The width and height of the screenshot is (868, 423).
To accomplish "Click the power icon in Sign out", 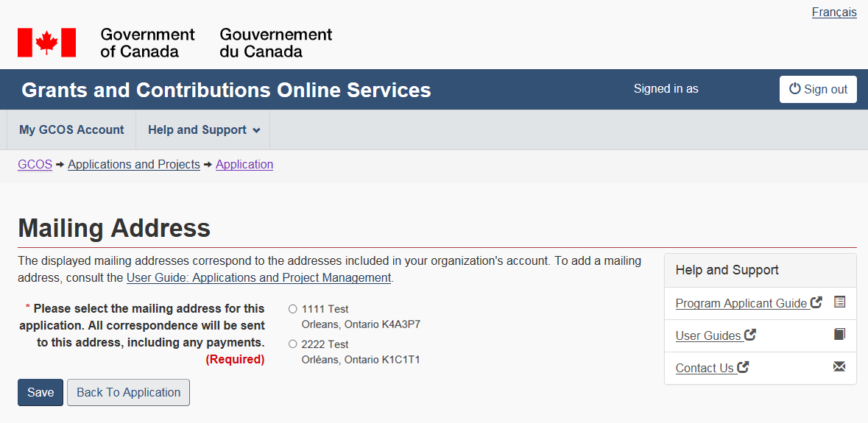I will pyautogui.click(x=794, y=89).
